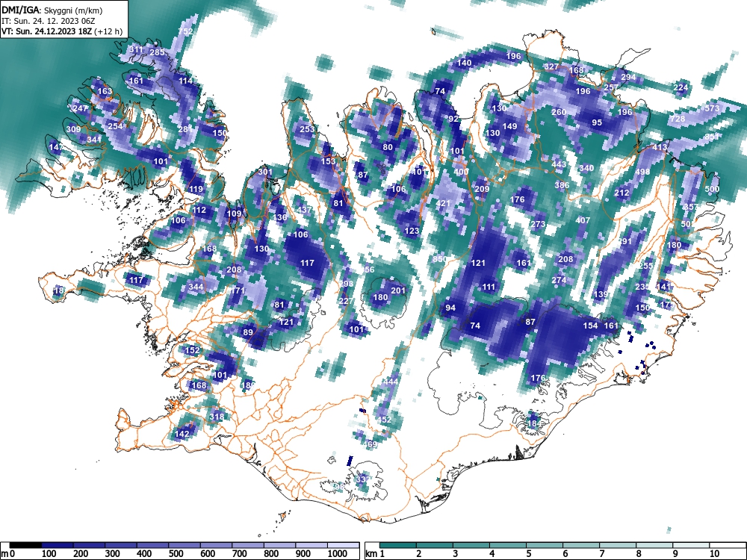Click the 700 label in the meter legend
Image resolution: width=747 pixels, height=560 pixels.
coord(240,554)
